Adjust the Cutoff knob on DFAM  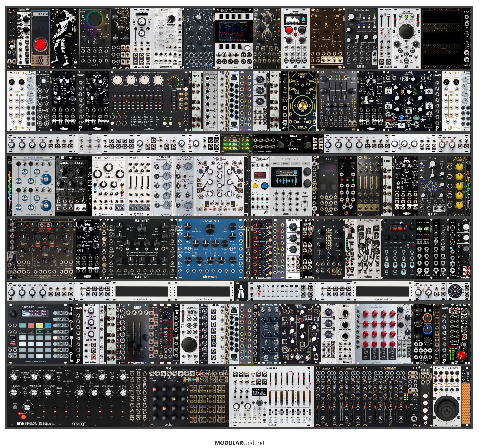point(88,377)
